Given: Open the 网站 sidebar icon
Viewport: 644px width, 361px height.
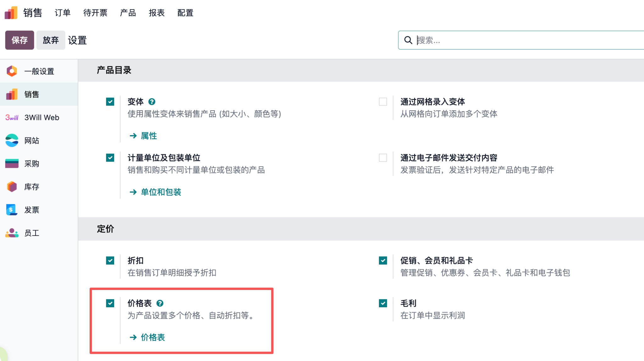Looking at the screenshot, I should click(x=12, y=140).
